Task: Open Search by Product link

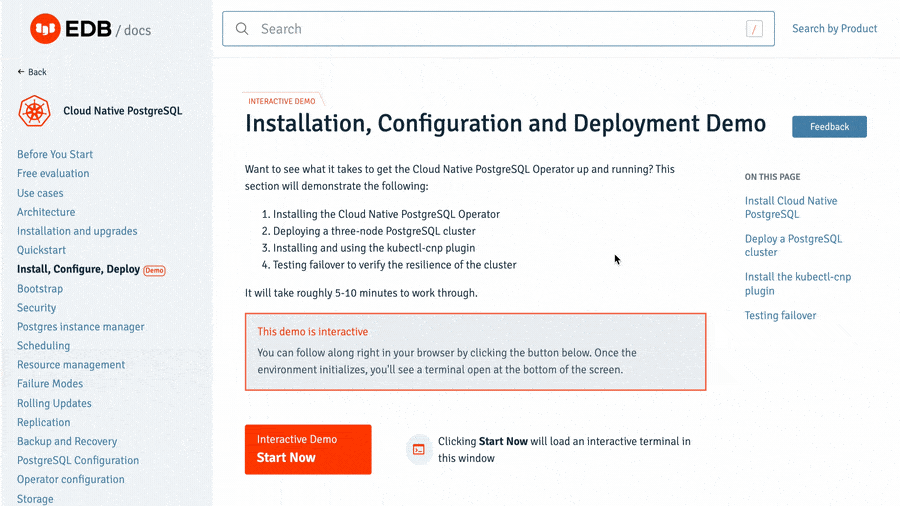Action: click(x=834, y=29)
